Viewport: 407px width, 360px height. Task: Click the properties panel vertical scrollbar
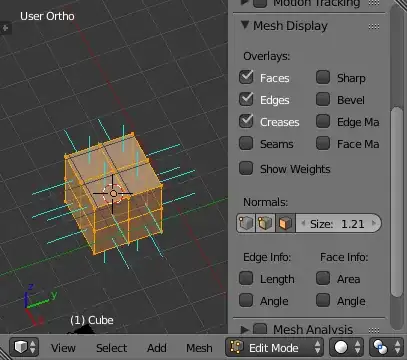click(396, 202)
